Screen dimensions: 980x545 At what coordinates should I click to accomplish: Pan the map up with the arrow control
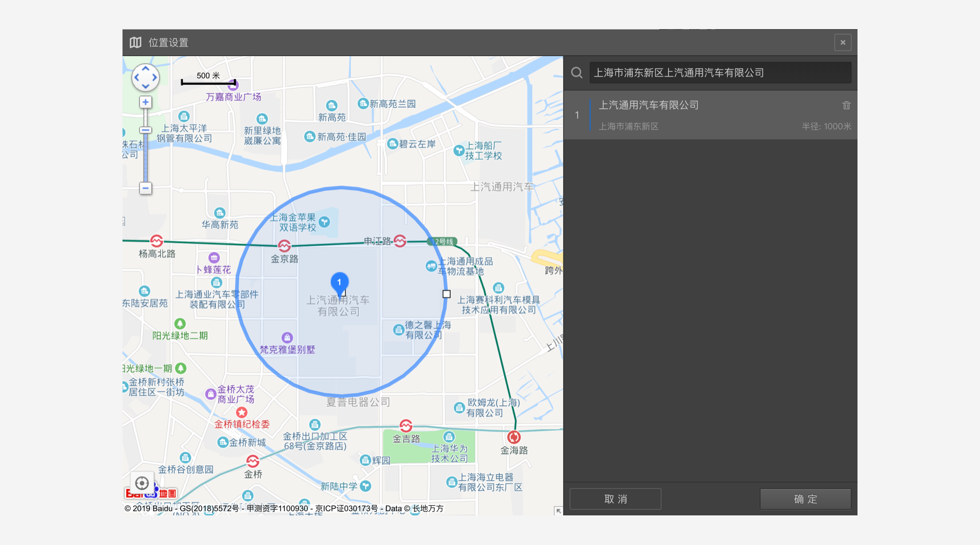(x=145, y=68)
